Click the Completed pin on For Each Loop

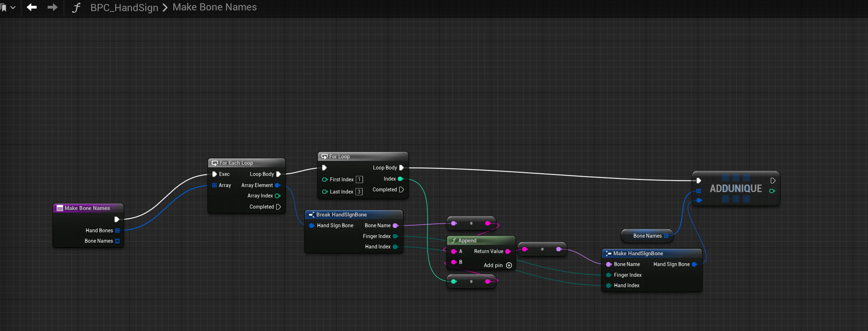pyautogui.click(x=278, y=207)
